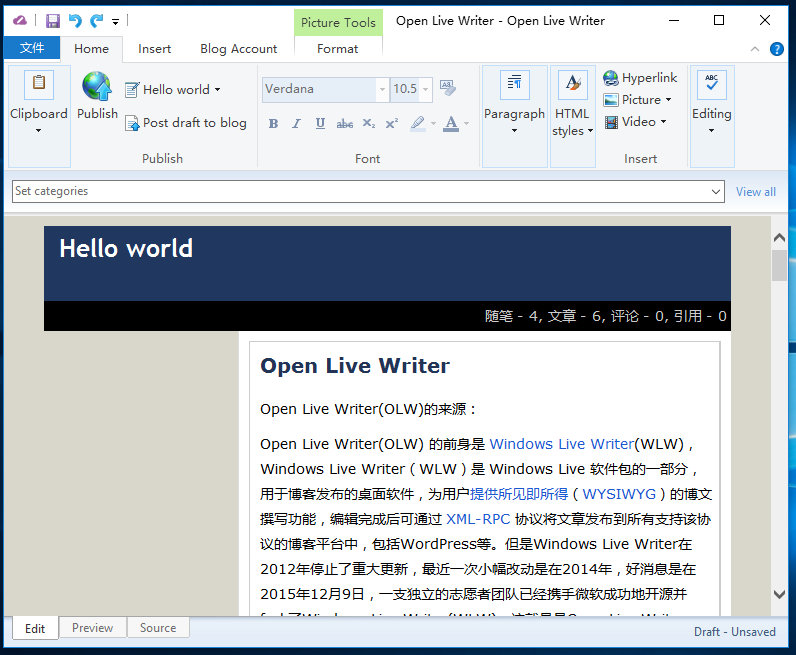Switch to the Preview view tab
Screen dimensions: 796x655
(x=92, y=628)
